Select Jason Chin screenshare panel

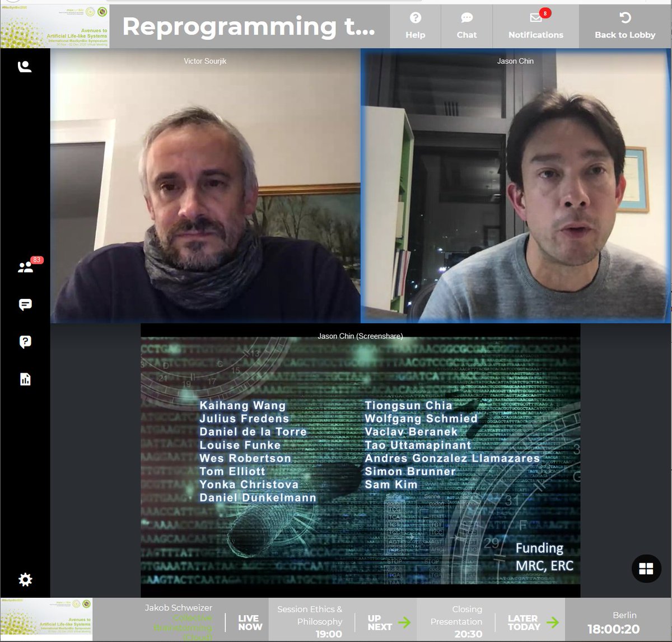pos(360,460)
